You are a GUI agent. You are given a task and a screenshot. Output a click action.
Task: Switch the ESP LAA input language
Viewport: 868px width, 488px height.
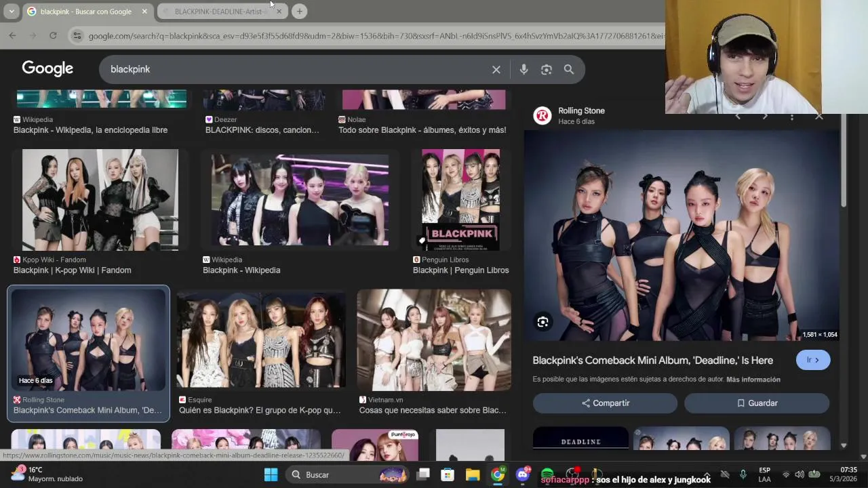764,474
